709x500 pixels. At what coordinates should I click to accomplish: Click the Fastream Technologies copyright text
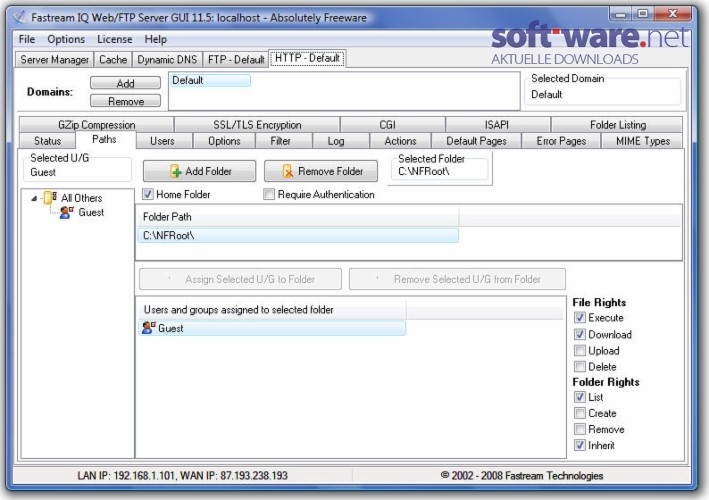[522, 476]
